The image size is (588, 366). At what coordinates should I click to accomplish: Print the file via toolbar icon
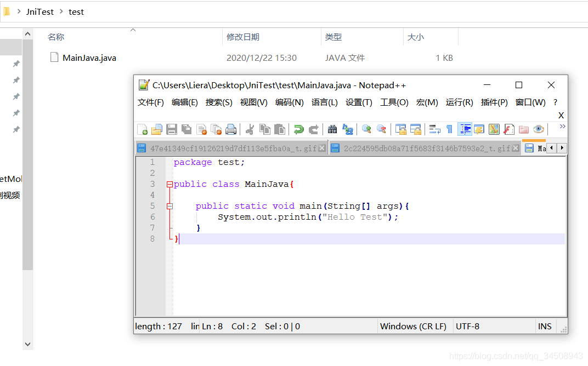click(230, 129)
